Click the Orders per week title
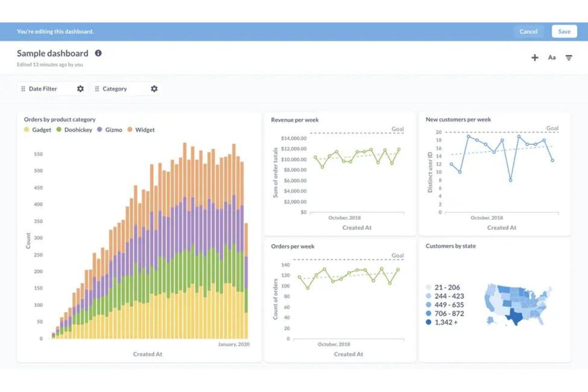Viewport: 588px width, 392px height. coord(293,246)
